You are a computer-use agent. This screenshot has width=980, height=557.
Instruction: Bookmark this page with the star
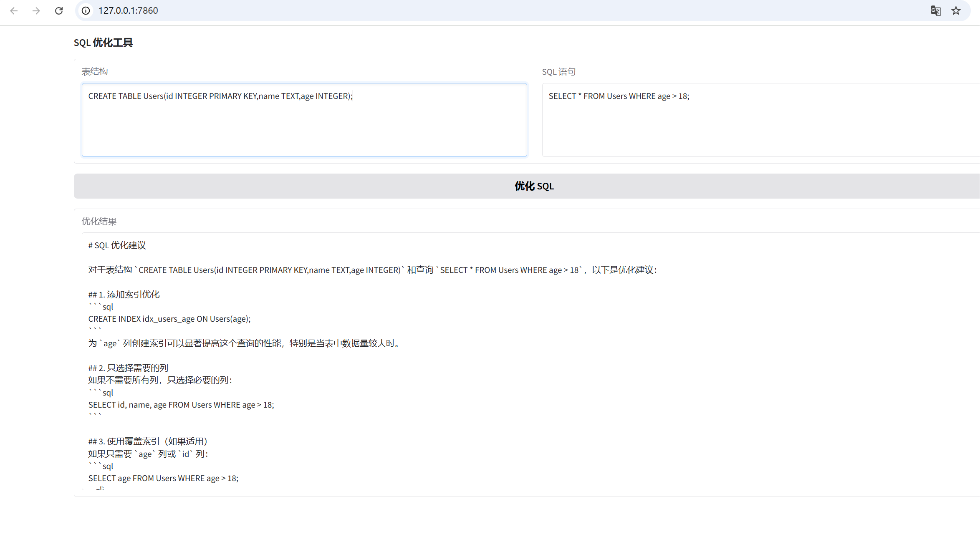pyautogui.click(x=956, y=11)
